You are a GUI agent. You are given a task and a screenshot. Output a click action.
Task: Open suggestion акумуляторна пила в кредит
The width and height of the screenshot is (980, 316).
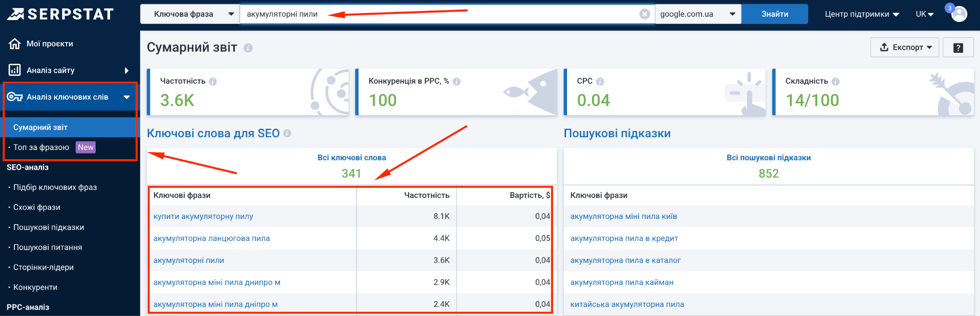click(624, 239)
